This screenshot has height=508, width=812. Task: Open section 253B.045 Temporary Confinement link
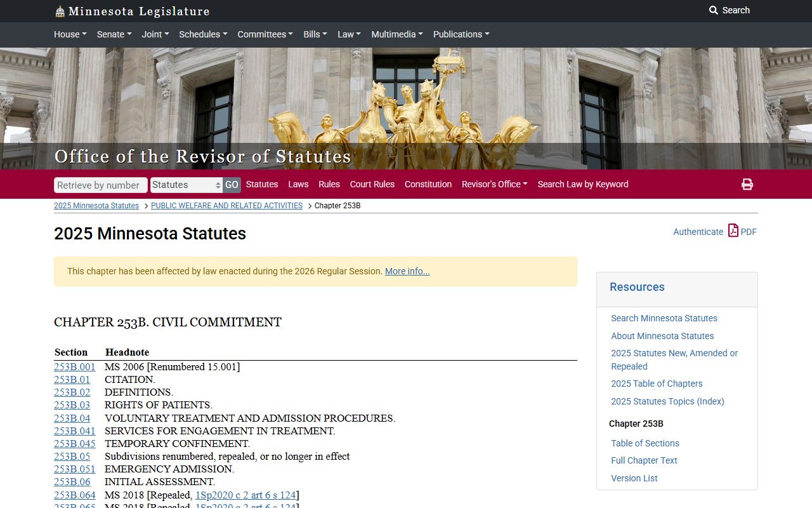(75, 443)
